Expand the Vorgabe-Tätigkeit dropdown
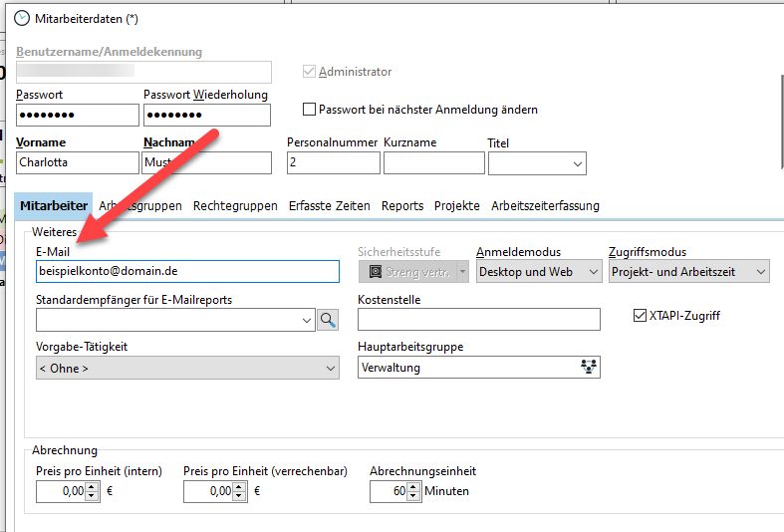Image resolution: width=784 pixels, height=532 pixels. (x=330, y=369)
